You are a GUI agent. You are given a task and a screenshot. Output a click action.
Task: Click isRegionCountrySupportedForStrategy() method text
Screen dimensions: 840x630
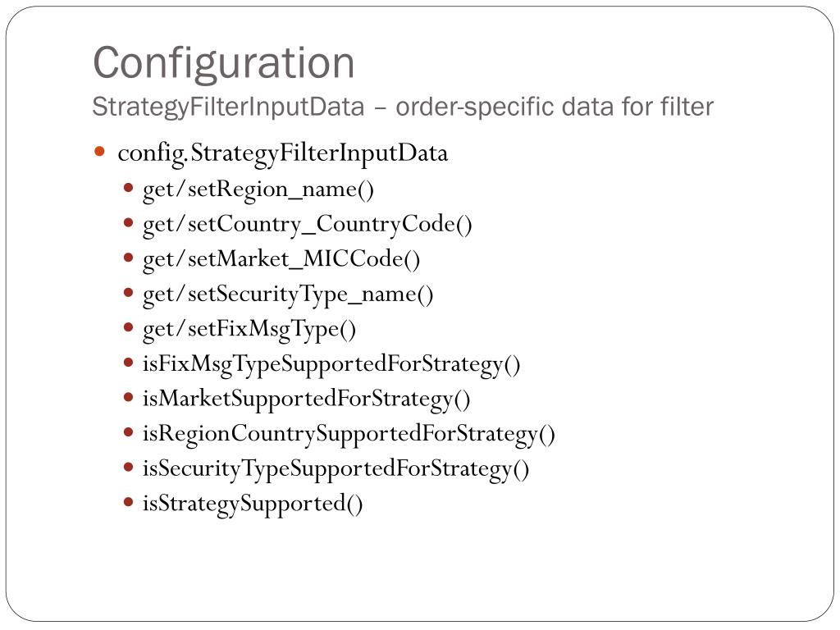click(349, 434)
